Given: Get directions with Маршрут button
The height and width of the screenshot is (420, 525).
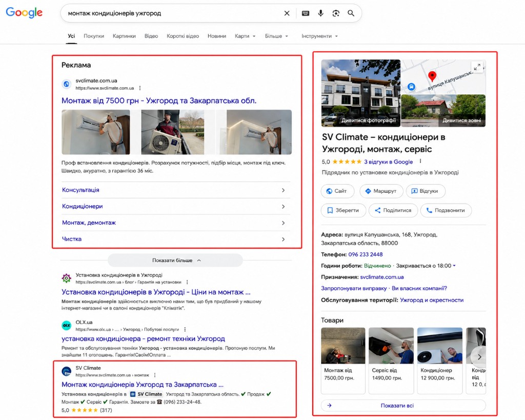Looking at the screenshot, I should (x=381, y=191).
